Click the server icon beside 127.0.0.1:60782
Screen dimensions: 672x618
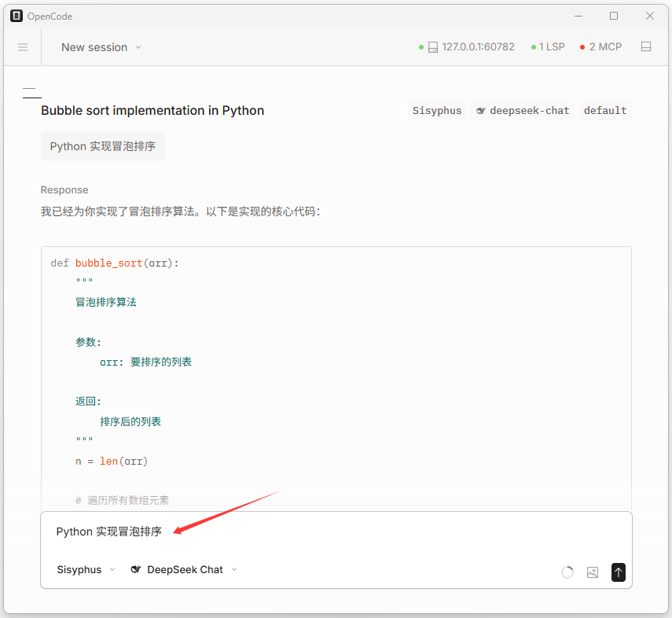433,47
